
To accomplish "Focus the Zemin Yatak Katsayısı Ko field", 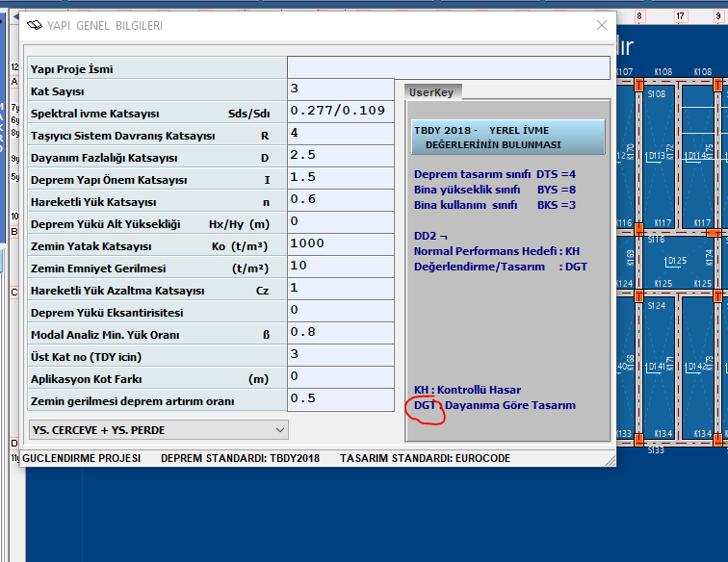I will pyautogui.click(x=340, y=244).
